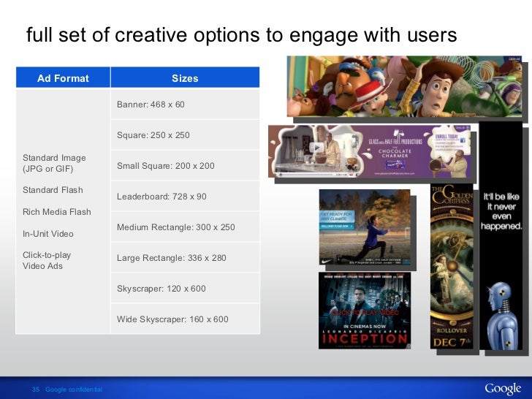Click the 'Enroll Today' panel in the chocolate banner
The image size is (532, 399).
click(x=450, y=142)
